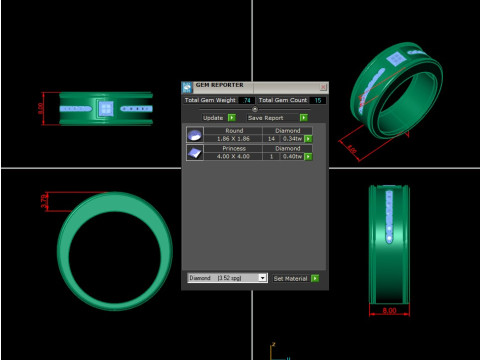The height and width of the screenshot is (360, 480).
Task: Click the Set Material text button
Action: [x=290, y=278]
